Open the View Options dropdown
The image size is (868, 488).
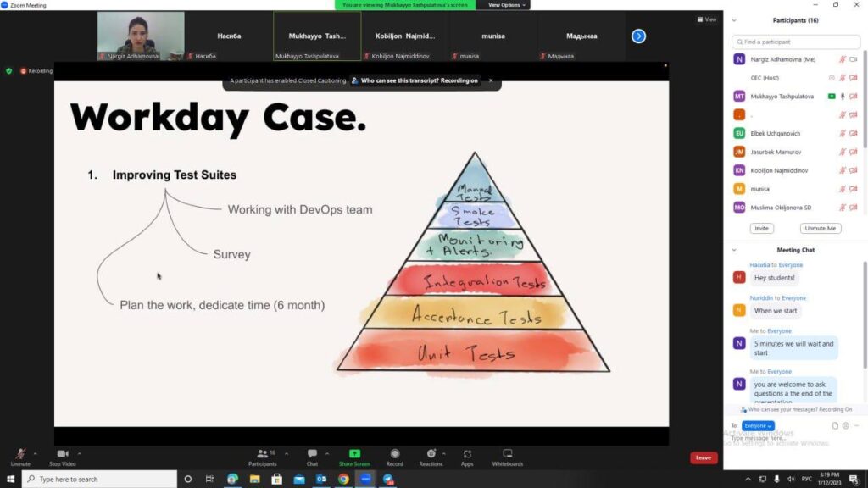505,5
